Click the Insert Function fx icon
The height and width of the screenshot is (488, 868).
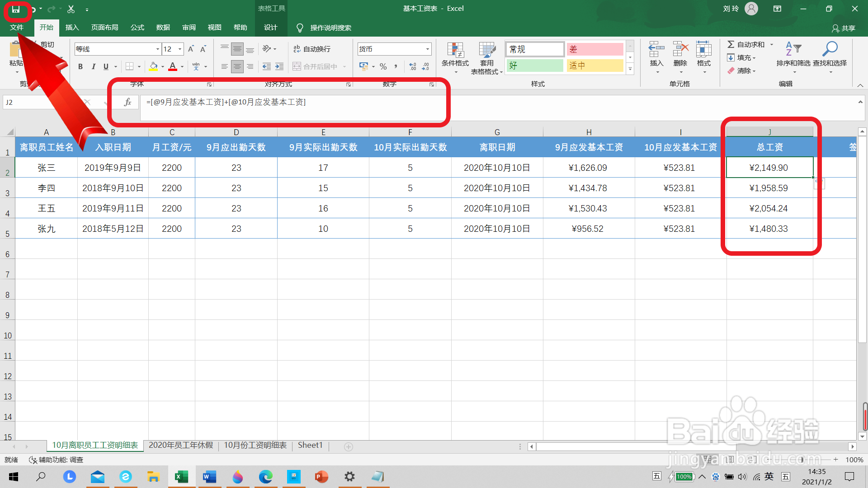tap(128, 102)
